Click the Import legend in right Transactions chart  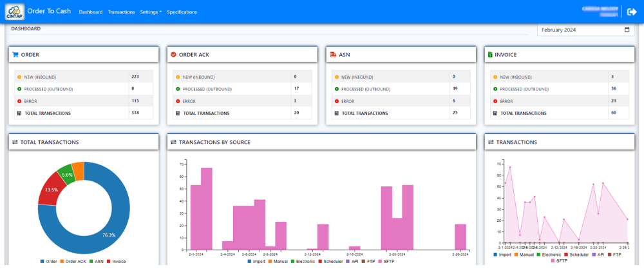point(502,255)
